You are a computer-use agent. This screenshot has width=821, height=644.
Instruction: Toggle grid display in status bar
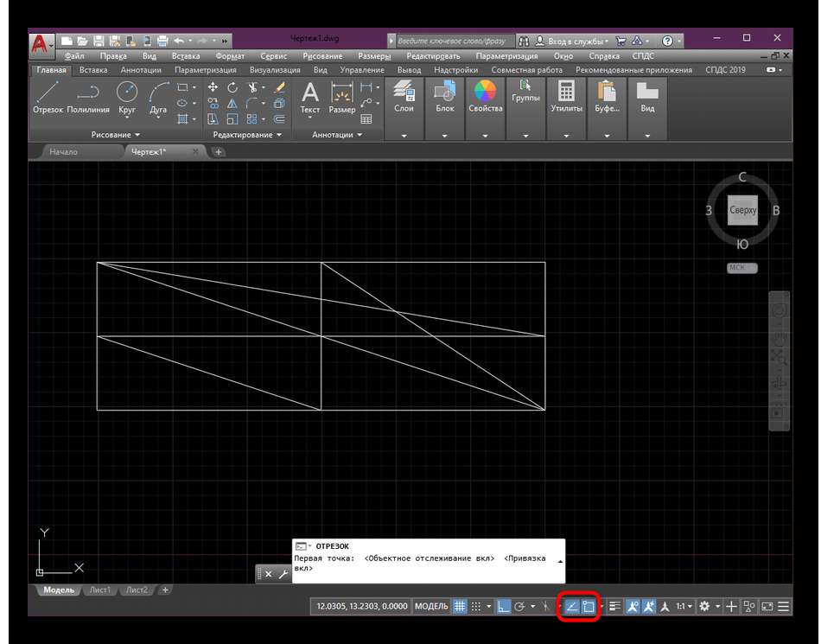[461, 607]
